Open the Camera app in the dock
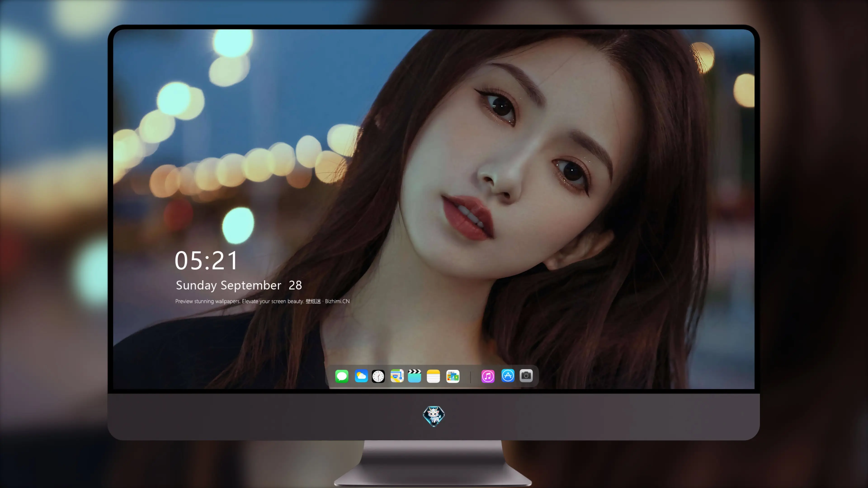This screenshot has height=488, width=868. click(x=526, y=375)
